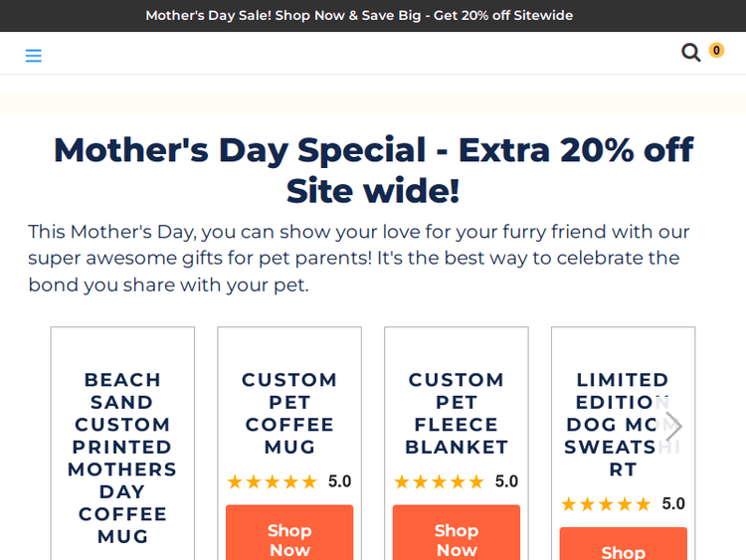Click the search magnifier icon
Screen dimensions: 746x560
pyautogui.click(x=690, y=53)
